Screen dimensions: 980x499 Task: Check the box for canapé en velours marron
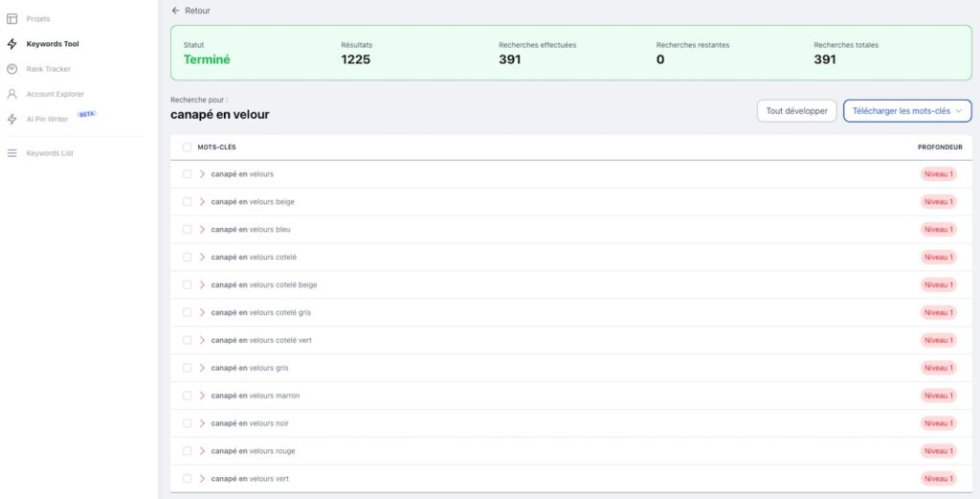[x=187, y=396]
